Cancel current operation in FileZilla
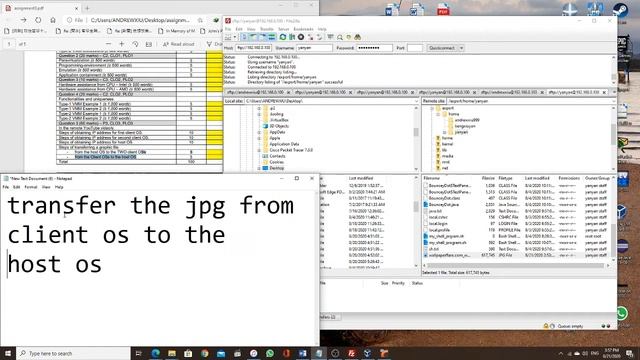Viewport: 640px width, 360px height. point(301,37)
